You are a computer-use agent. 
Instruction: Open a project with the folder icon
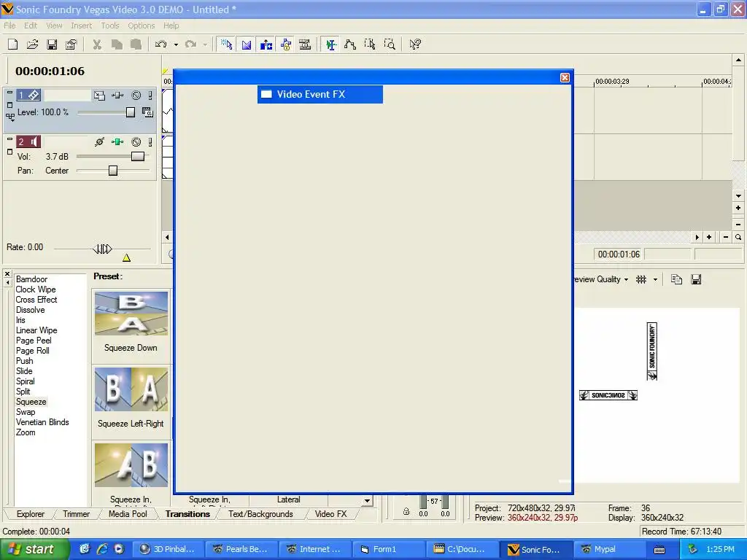32,44
